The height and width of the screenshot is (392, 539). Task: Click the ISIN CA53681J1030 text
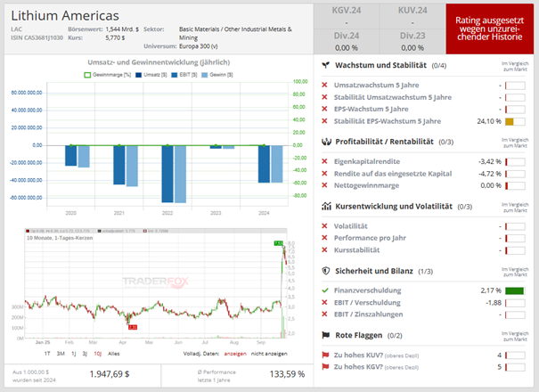coord(37,37)
